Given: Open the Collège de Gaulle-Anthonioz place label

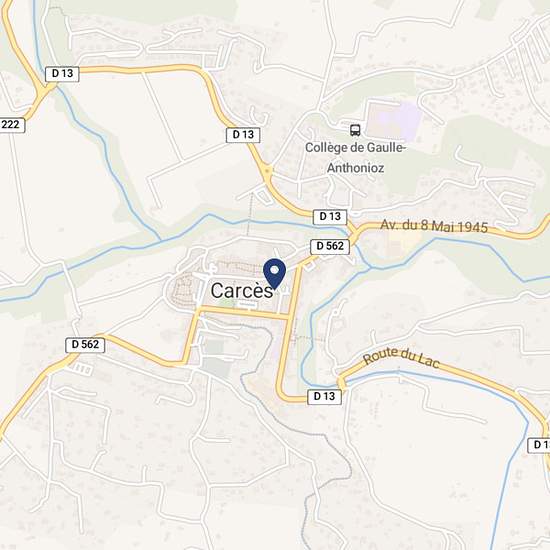Looking at the screenshot, I should (355, 157).
